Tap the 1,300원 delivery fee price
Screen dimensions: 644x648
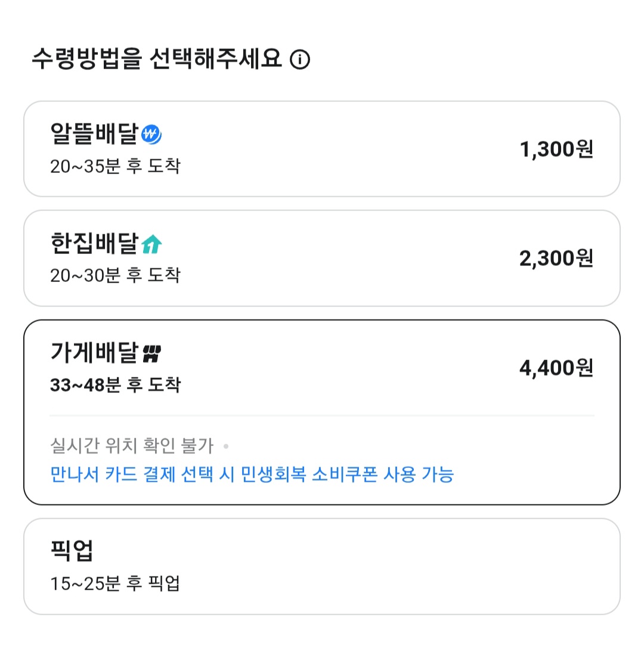[x=556, y=149]
